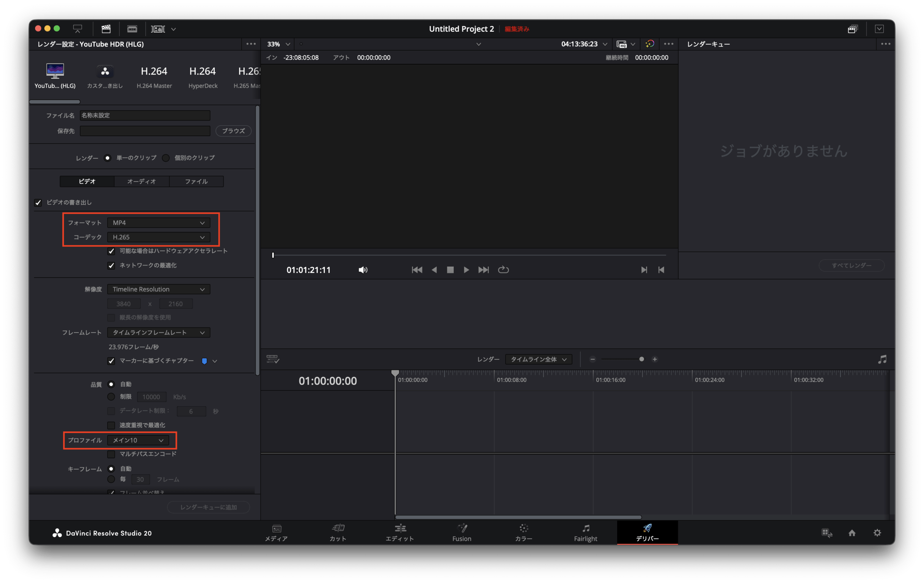Select the HyperDeck H.264 preset

pos(202,76)
